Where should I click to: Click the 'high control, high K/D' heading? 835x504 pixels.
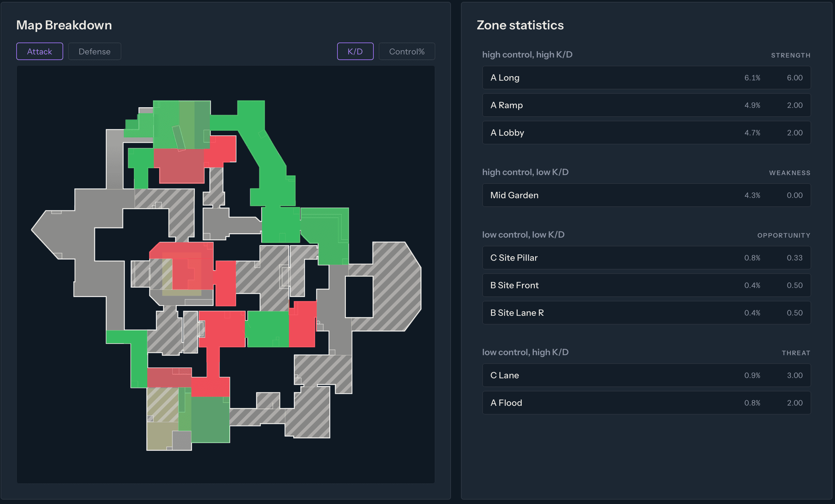pyautogui.click(x=527, y=54)
